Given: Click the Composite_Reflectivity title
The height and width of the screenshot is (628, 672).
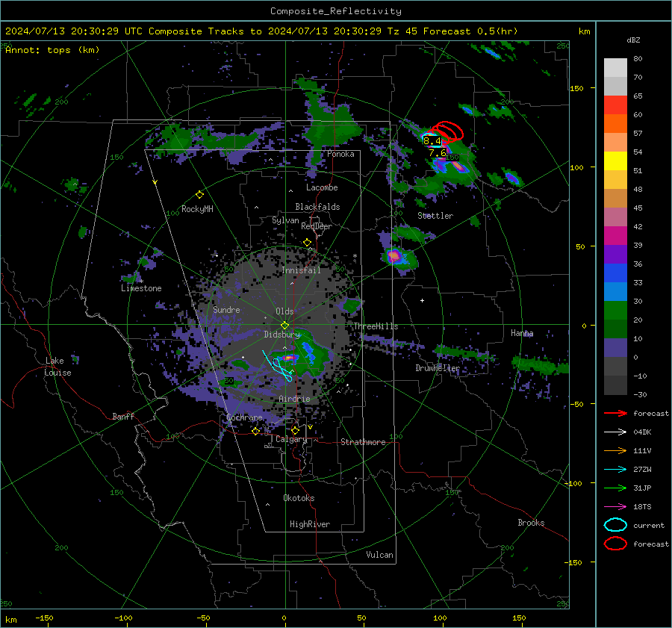Looking at the screenshot, I should (x=335, y=11).
